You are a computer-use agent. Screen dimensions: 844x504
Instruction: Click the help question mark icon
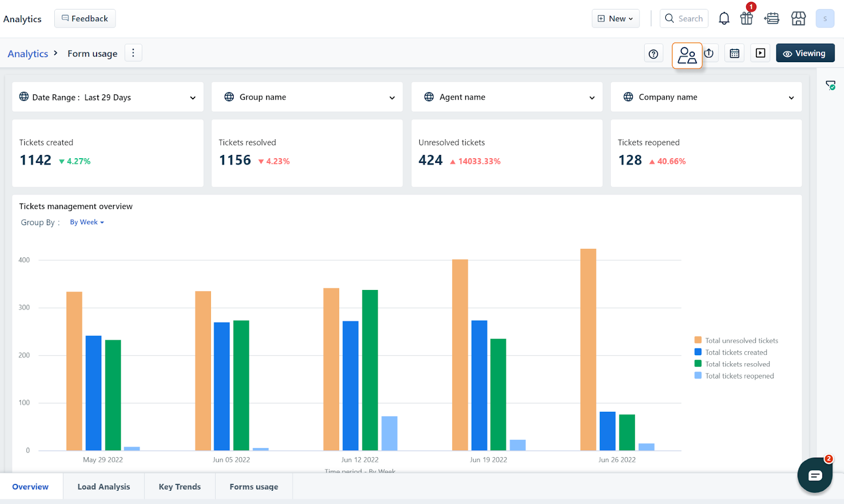pos(653,54)
